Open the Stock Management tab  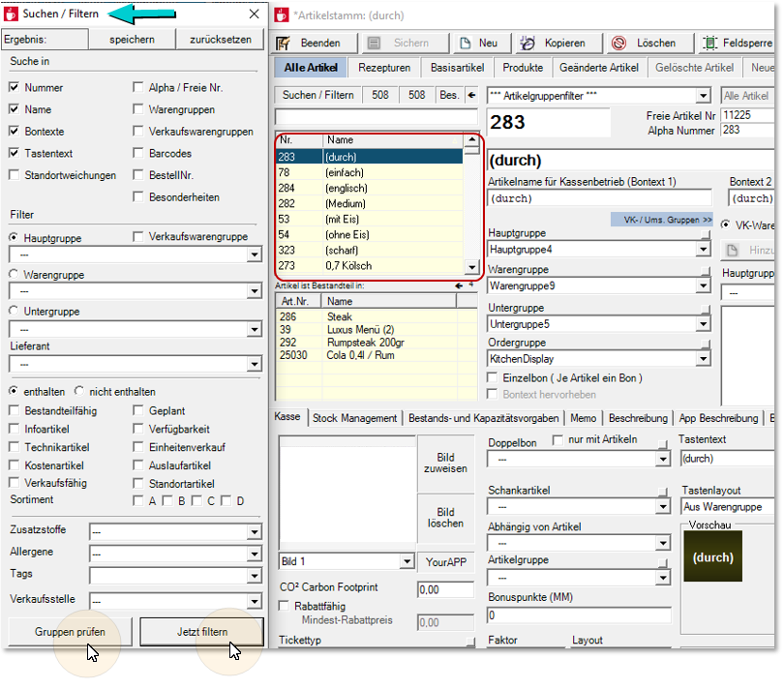354,418
